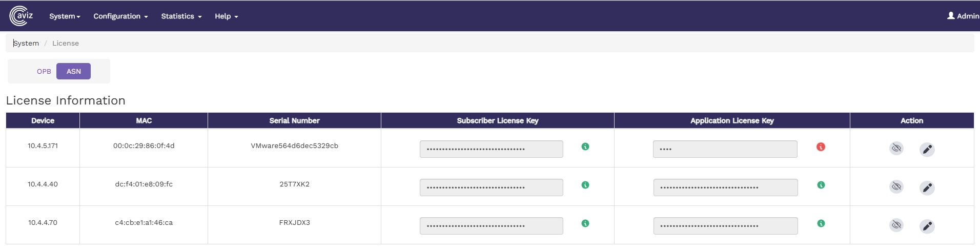Click green info icon for 10.4.5.171 subscriber key
980x251 pixels.
(585, 147)
